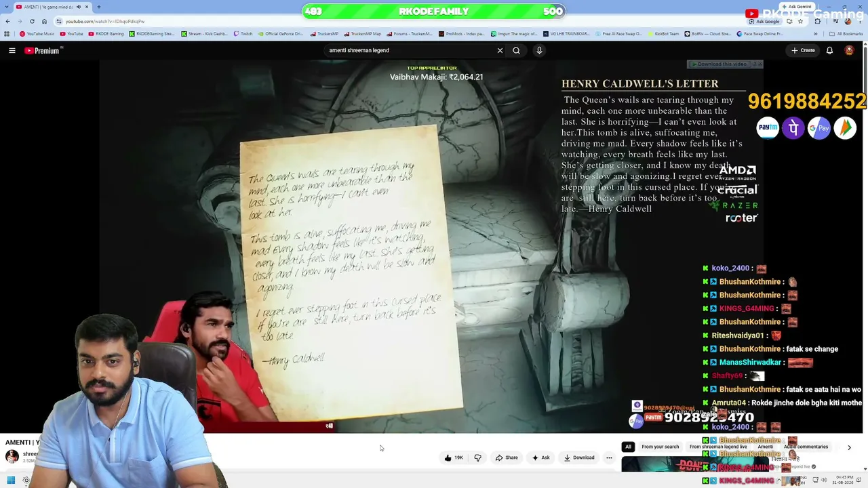Screen dimensions: 868x488
Task: Clear the search box text
Action: [x=500, y=50]
